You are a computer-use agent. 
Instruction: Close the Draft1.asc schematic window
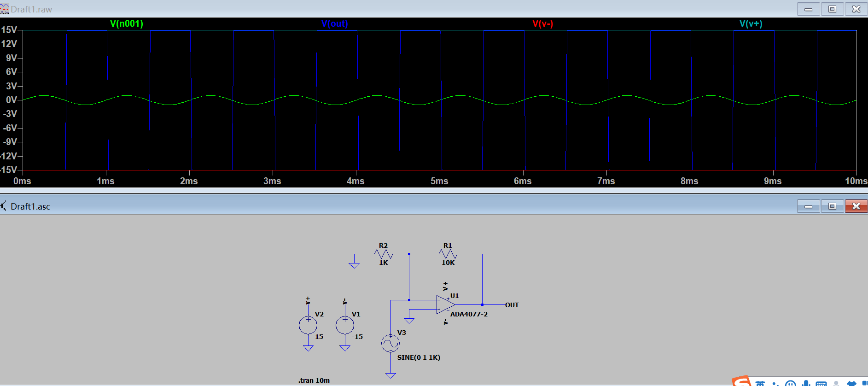[x=856, y=206]
